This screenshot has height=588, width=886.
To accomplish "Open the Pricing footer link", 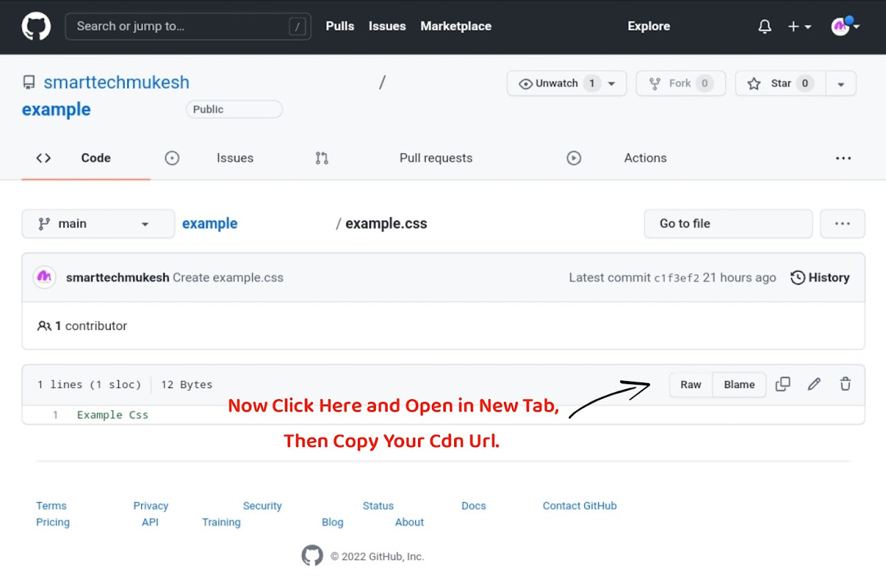I will (x=53, y=522).
